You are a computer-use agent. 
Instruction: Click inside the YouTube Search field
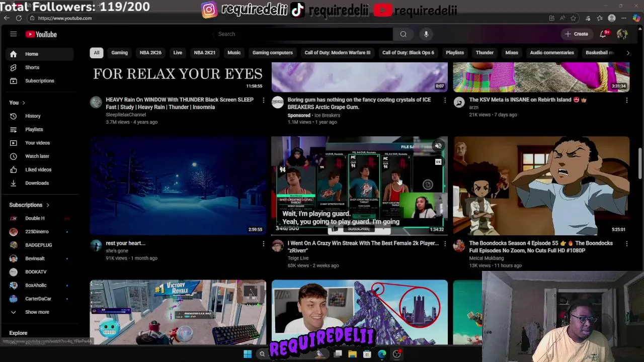click(x=303, y=34)
